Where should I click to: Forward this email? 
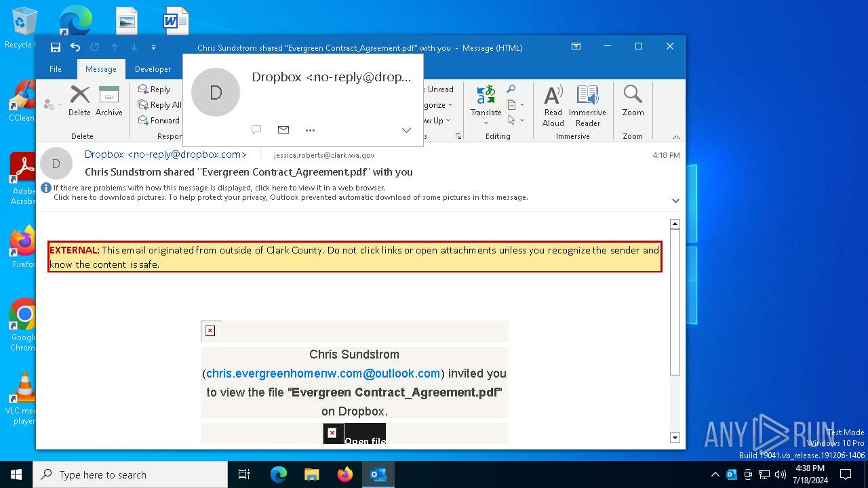159,120
